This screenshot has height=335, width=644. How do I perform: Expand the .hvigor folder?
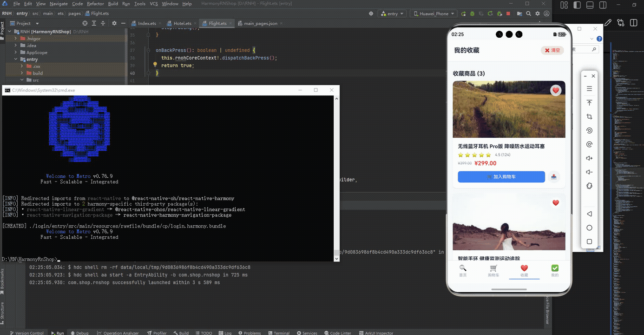coord(16,39)
